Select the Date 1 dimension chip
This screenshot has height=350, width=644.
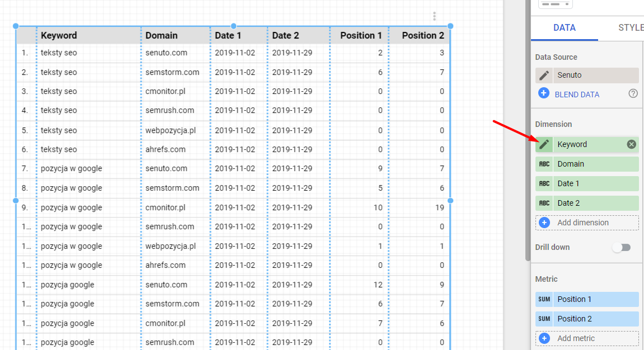pyautogui.click(x=587, y=183)
